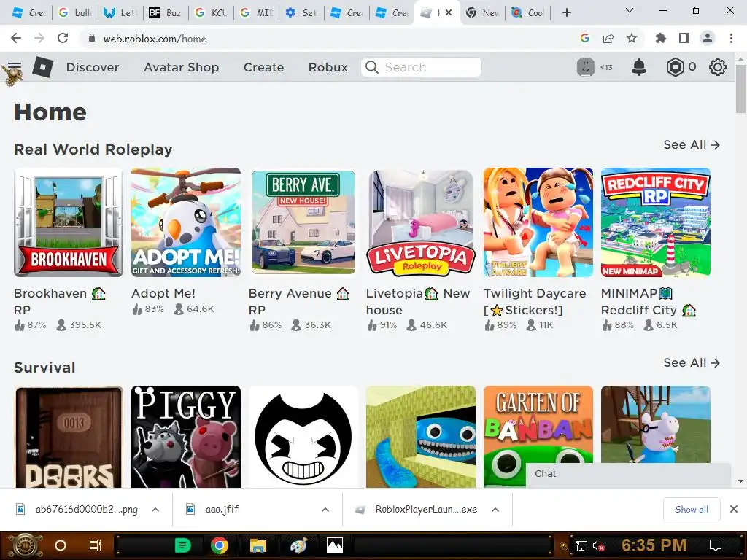Screen dimensions: 747x560
Task: Switch to the Buz browser tab
Action: click(x=166, y=13)
